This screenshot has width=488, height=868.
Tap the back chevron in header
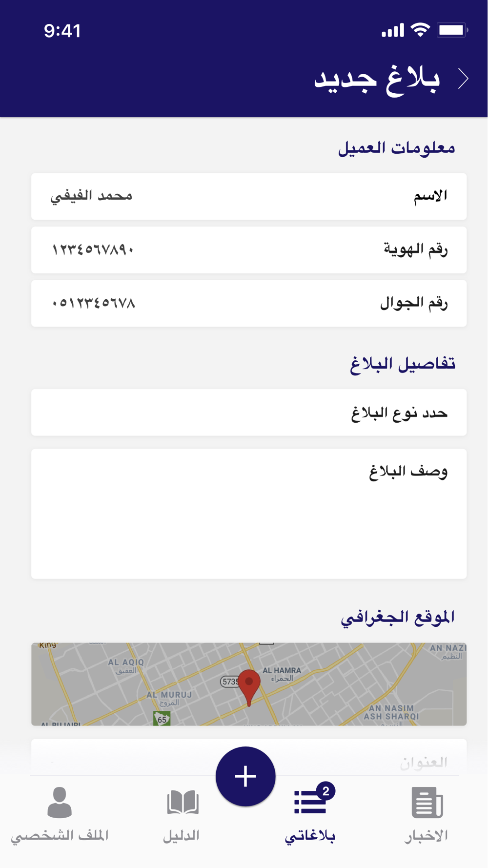(463, 79)
